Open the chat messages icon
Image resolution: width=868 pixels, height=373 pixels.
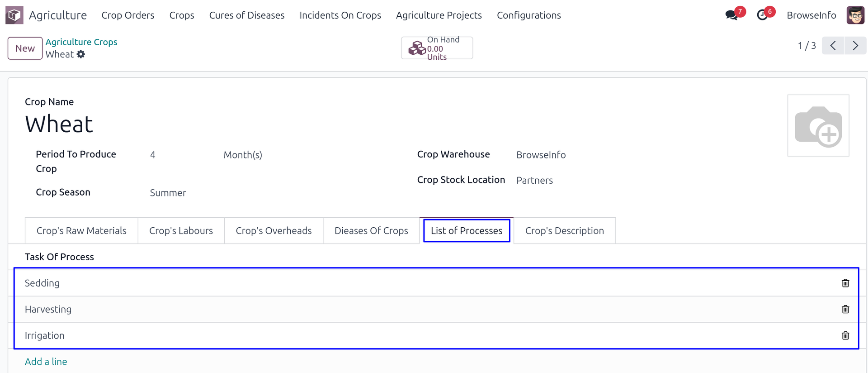tap(731, 15)
